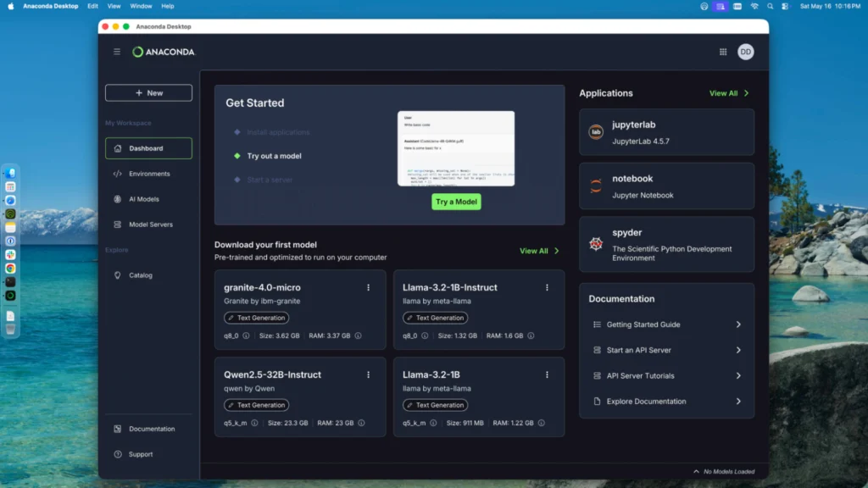Open the Catalog page

tap(148, 275)
